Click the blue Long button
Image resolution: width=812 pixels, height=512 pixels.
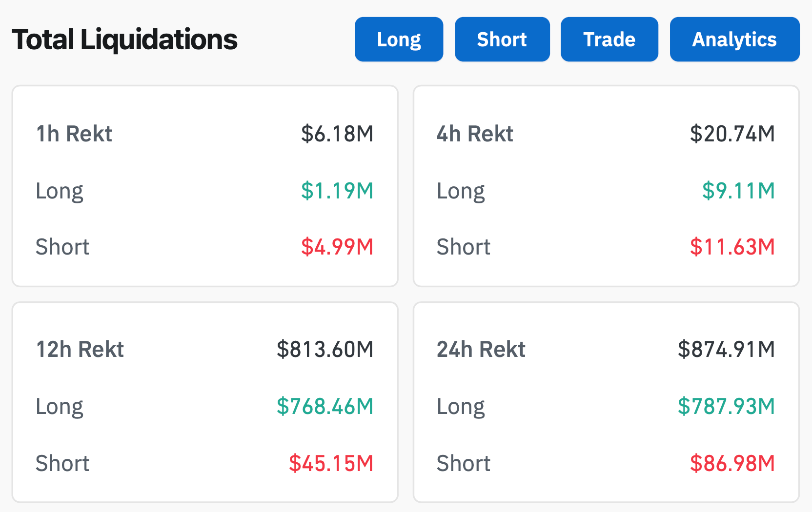tap(399, 39)
